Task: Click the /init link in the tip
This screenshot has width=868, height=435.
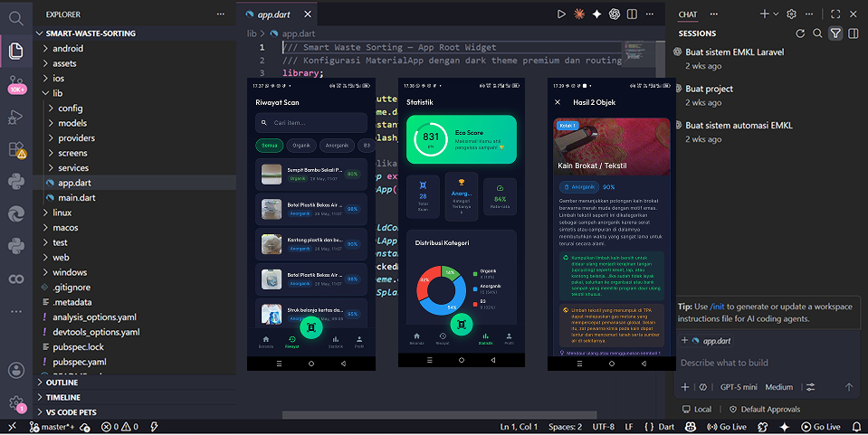Action: (717, 307)
